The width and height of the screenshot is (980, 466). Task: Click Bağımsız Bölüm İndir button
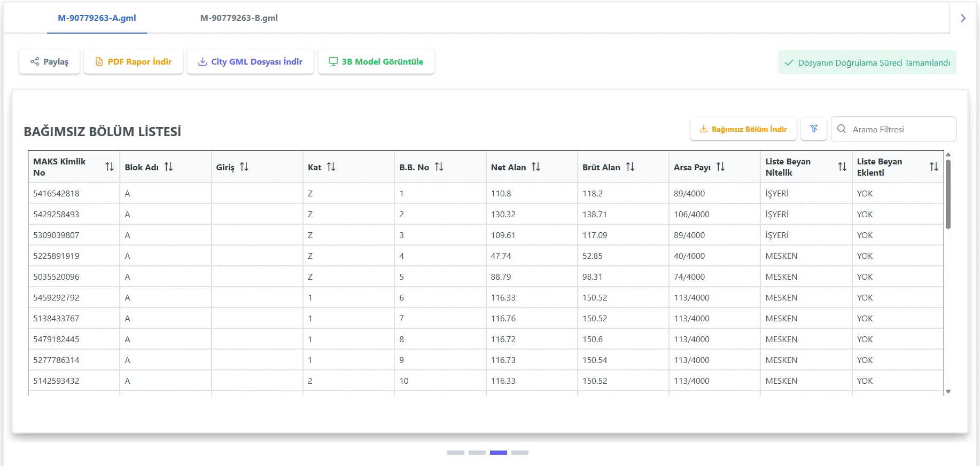[x=743, y=129]
